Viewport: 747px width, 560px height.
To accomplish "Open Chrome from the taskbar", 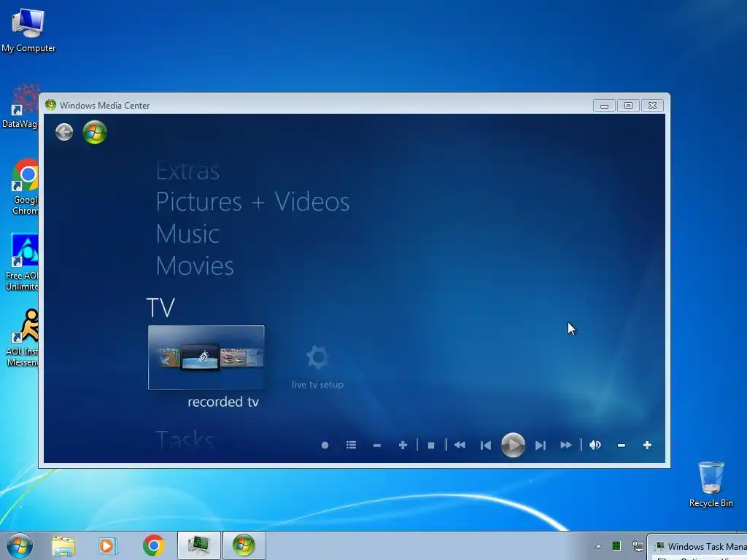I will (x=153, y=545).
